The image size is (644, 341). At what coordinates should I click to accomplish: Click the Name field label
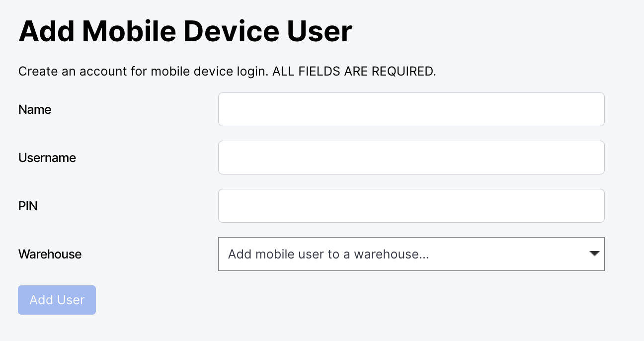point(34,109)
